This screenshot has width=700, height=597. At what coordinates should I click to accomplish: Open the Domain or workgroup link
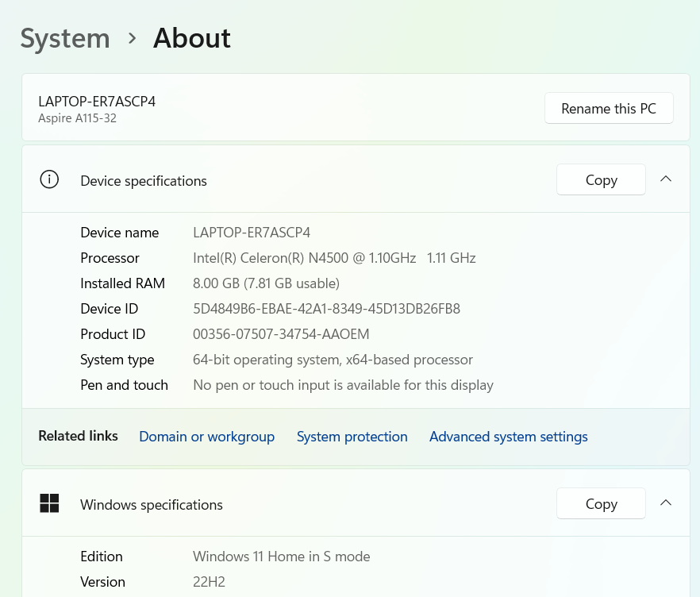pyautogui.click(x=206, y=437)
